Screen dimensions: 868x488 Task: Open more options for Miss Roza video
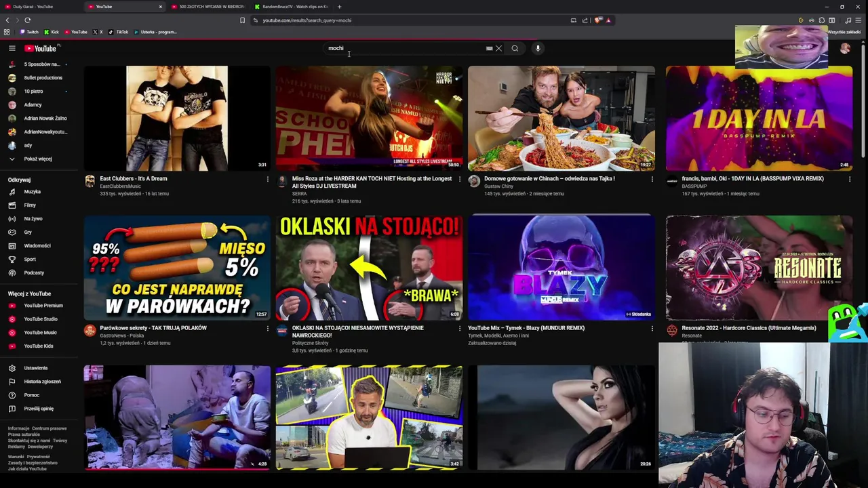[460, 179]
